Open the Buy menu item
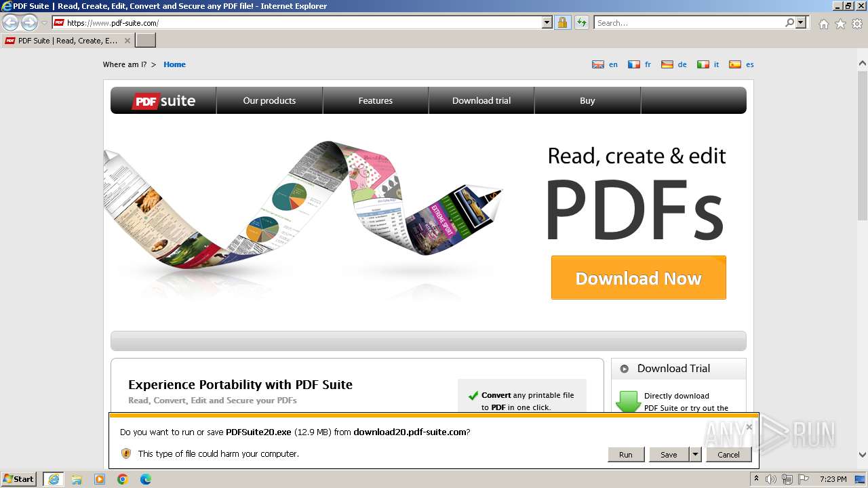 click(587, 100)
